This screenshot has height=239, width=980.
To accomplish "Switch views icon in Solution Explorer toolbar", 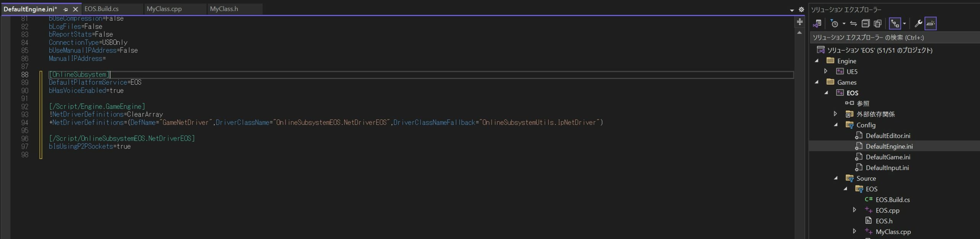I will pos(817,24).
